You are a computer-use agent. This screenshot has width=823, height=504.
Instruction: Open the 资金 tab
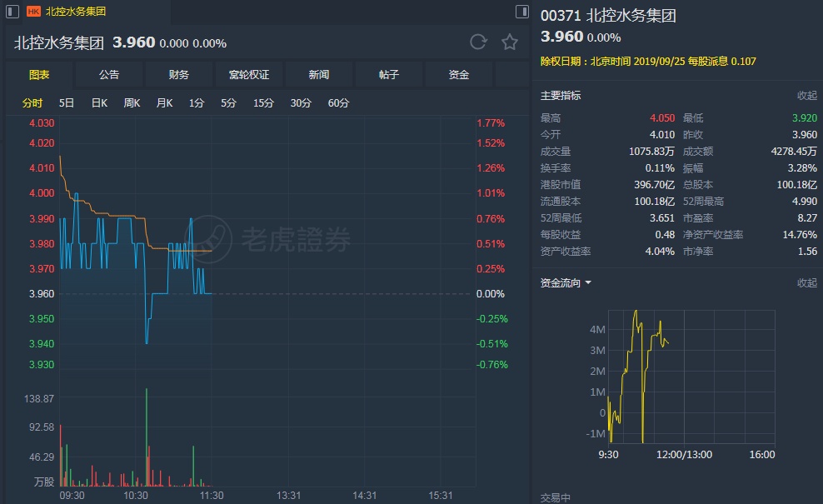pos(459,74)
